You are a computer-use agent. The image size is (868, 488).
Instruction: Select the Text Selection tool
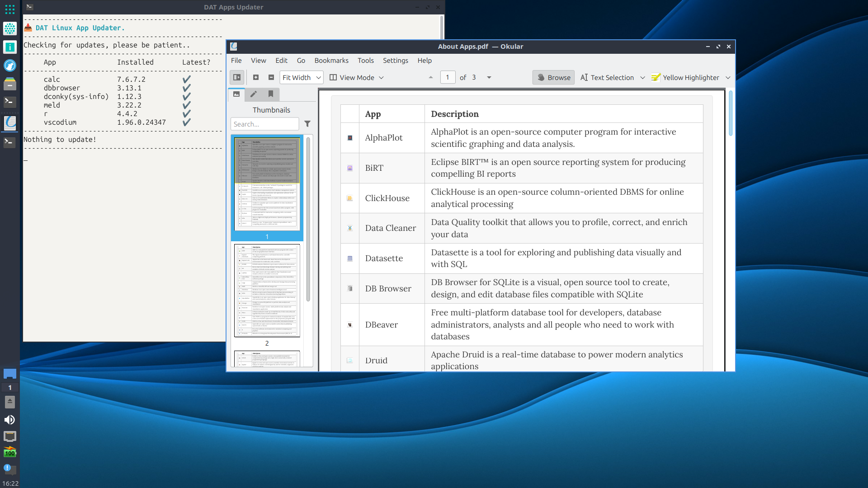[x=607, y=77]
